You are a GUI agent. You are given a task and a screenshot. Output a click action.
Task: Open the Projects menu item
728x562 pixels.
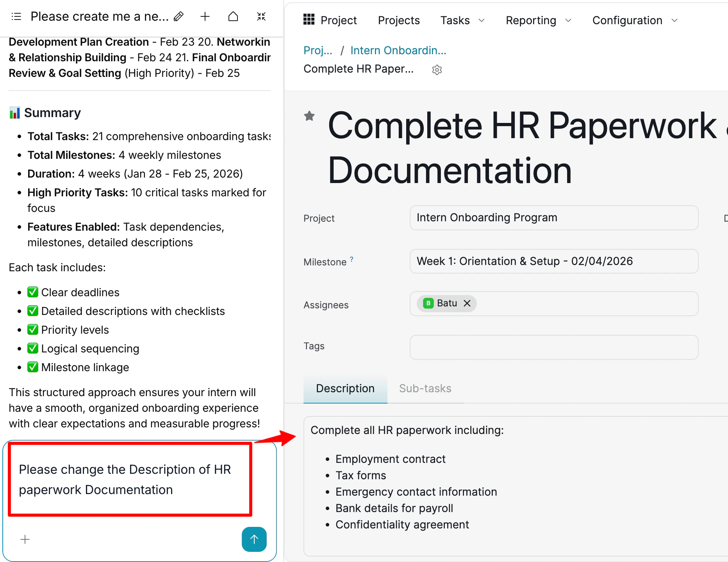pyautogui.click(x=399, y=20)
